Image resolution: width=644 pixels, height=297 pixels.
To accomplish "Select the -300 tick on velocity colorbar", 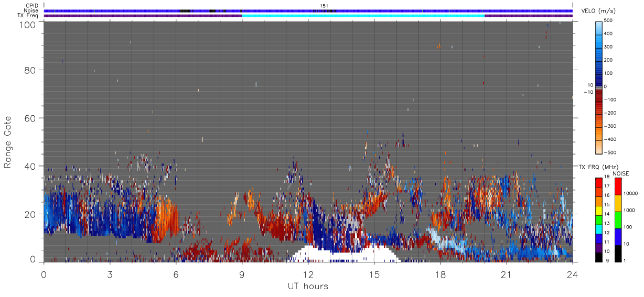I will 610,126.
